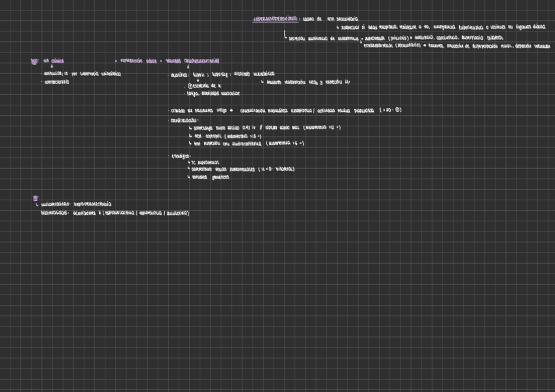Viewport: 555px width, 392px height.
Task: Click the purple 'pruebas complementarias' heading
Action: 192,61
